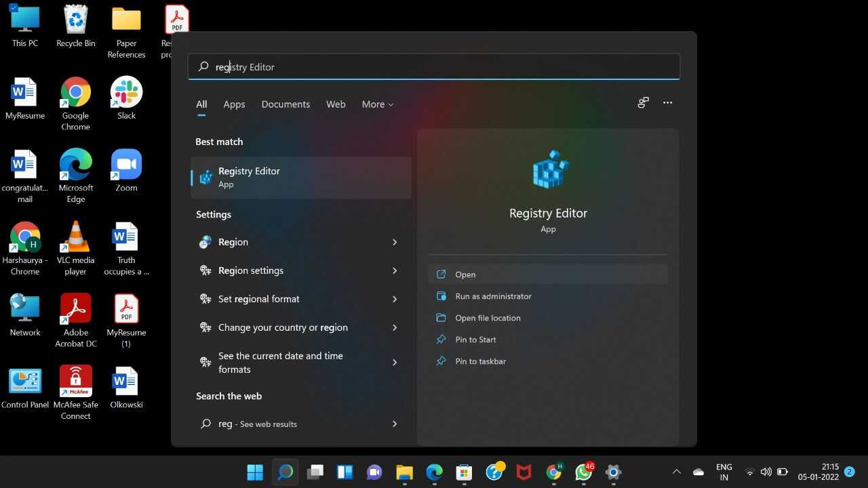Open Settings gear in taskbar
868x488 pixels.
point(613,472)
